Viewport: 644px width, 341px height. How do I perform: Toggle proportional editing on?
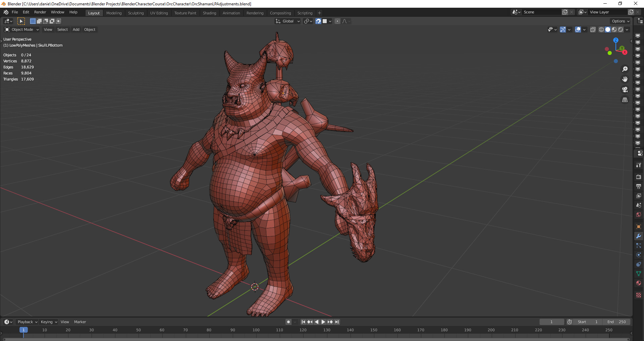click(x=337, y=21)
